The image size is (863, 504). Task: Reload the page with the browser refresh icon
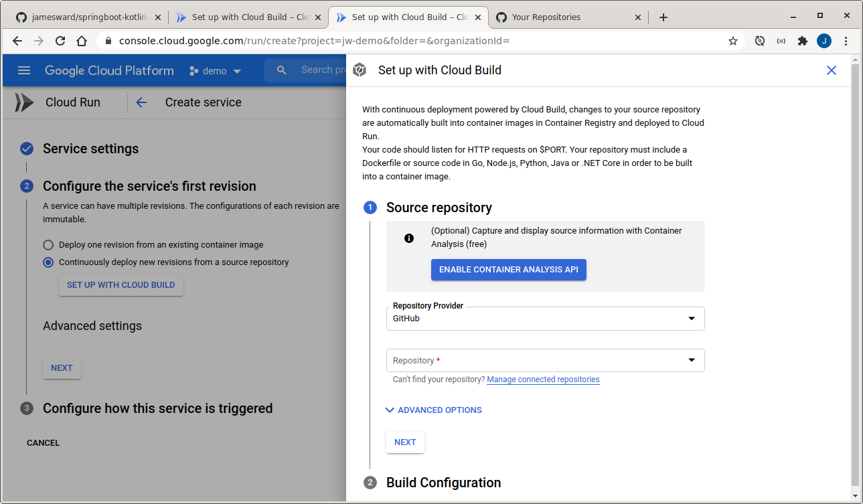coord(60,41)
